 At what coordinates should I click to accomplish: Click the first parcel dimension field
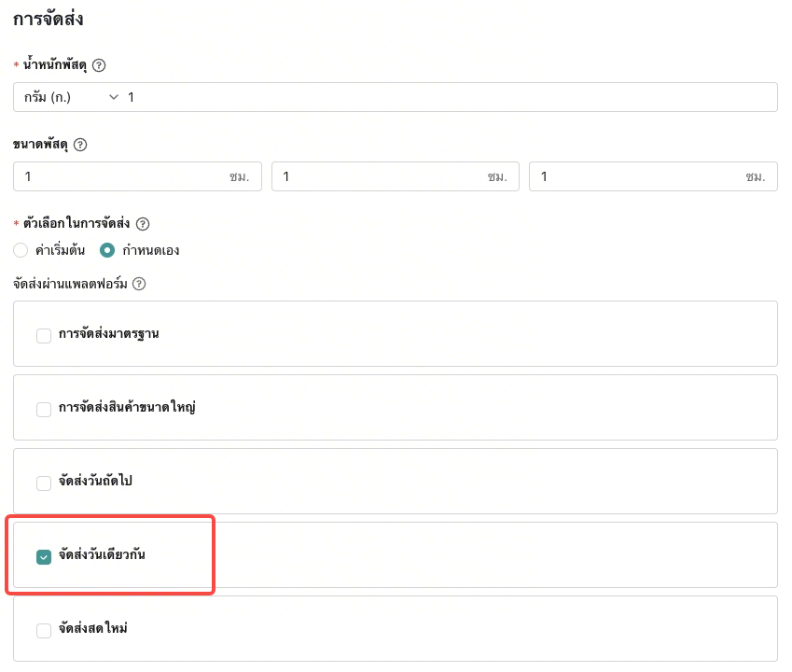point(121,176)
